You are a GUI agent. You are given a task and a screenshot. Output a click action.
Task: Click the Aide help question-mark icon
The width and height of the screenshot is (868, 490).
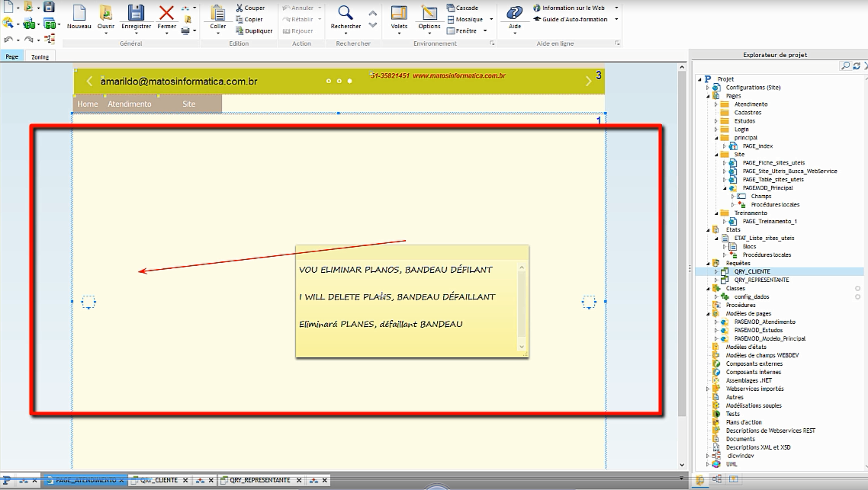pos(514,13)
